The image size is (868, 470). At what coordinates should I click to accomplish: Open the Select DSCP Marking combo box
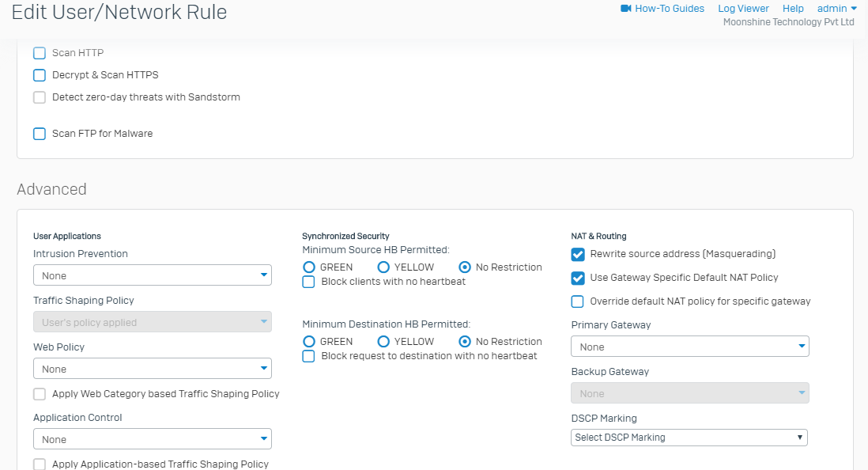coord(689,438)
